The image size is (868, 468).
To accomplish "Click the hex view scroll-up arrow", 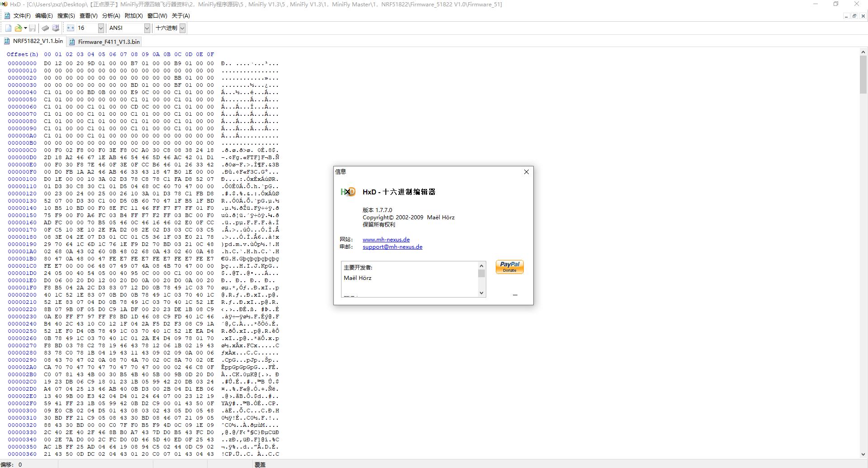I will pos(863,52).
